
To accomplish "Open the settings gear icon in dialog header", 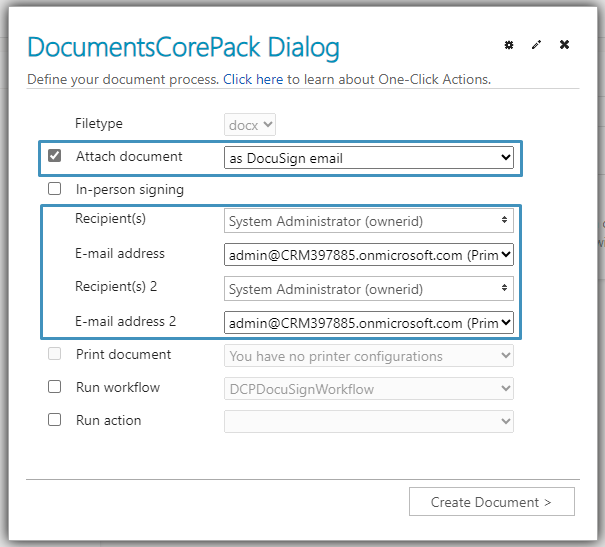I will point(509,45).
